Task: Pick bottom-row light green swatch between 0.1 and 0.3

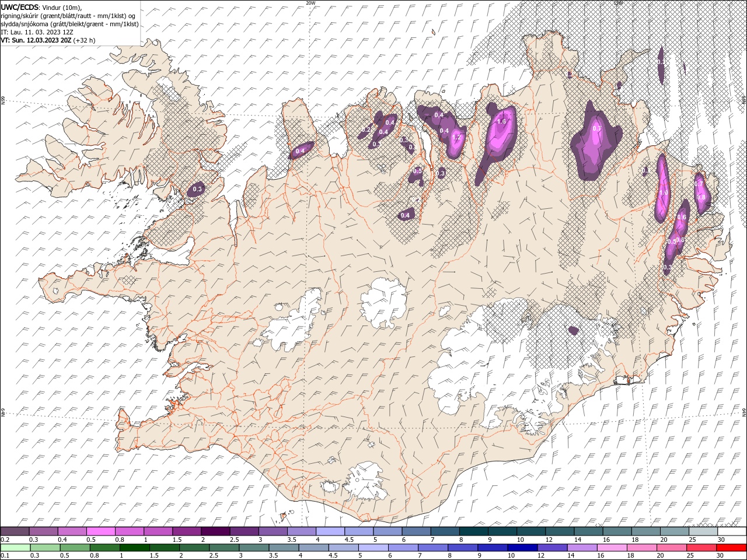Action: (x=15, y=547)
